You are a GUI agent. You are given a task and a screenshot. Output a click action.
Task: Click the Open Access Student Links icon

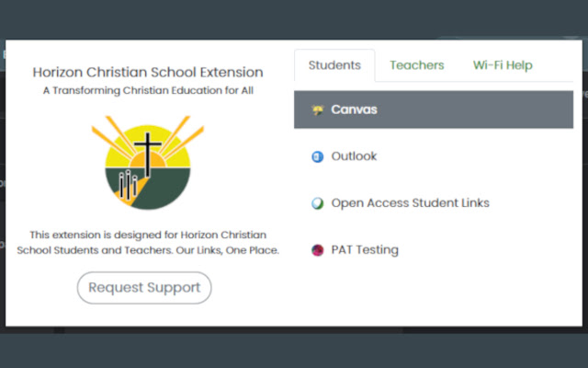[x=318, y=203]
